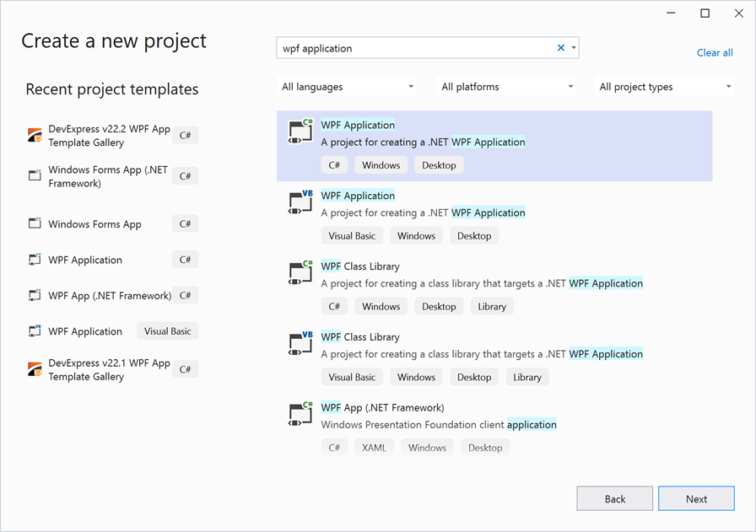Click the Desktop tag in the highlighted WPF Application result
756x532 pixels.
(x=439, y=165)
